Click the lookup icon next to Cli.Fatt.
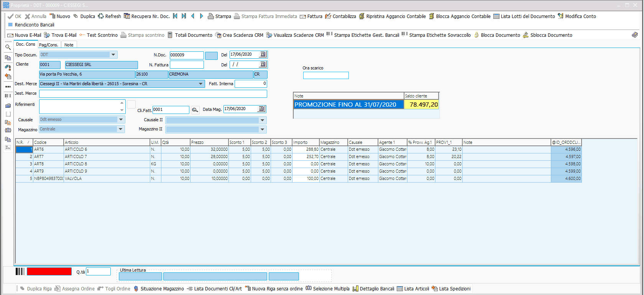Screen dimensions: 644x295 [195, 110]
